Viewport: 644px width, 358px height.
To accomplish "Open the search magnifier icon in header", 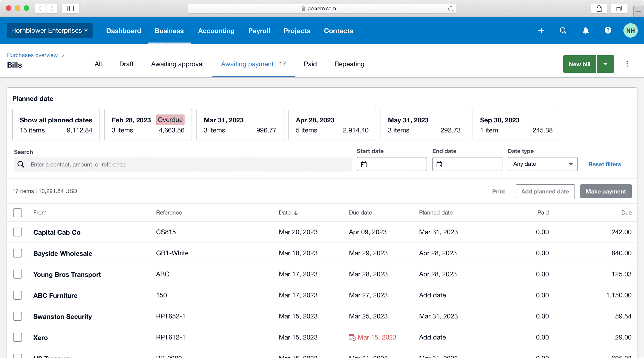I will click(x=563, y=30).
